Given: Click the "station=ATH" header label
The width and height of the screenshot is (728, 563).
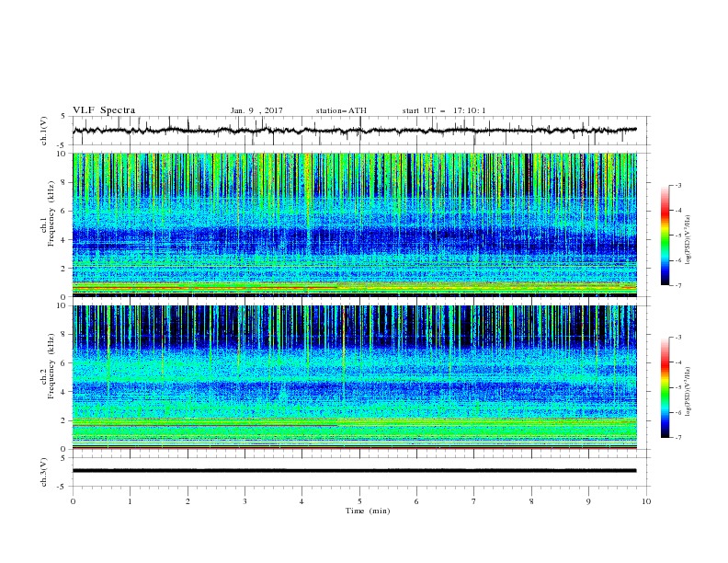Looking at the screenshot, I should pos(341,110).
